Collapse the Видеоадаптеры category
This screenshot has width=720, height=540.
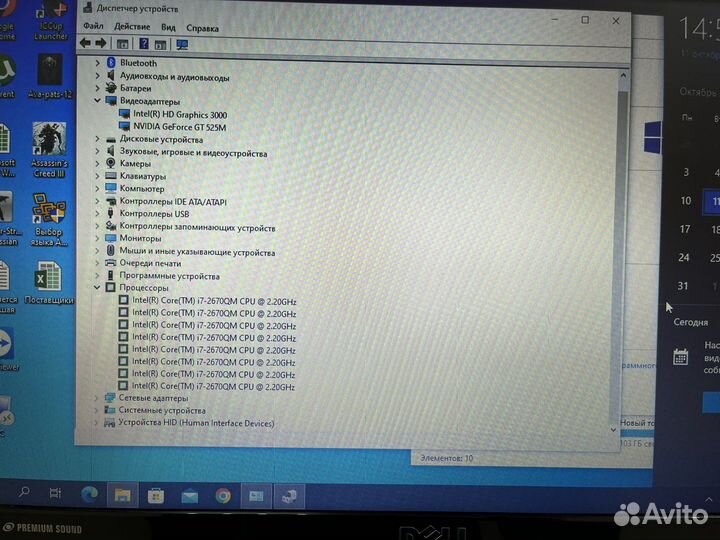97,101
